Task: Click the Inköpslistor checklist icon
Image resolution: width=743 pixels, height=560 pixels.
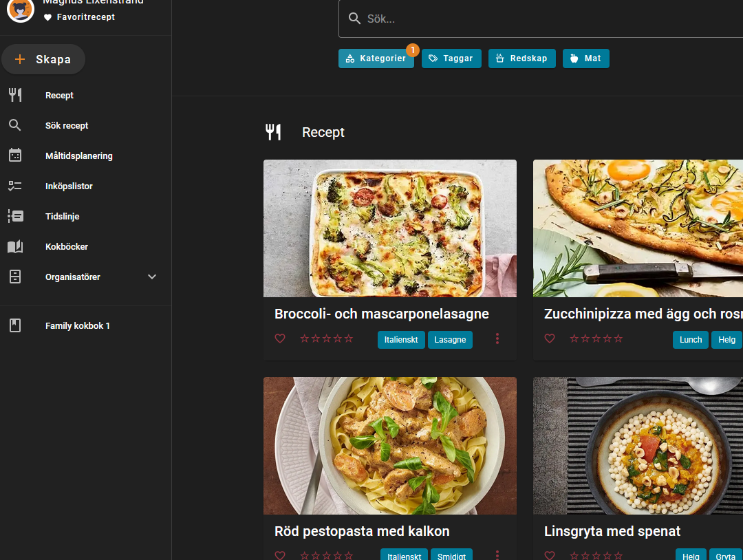Action: click(15, 186)
